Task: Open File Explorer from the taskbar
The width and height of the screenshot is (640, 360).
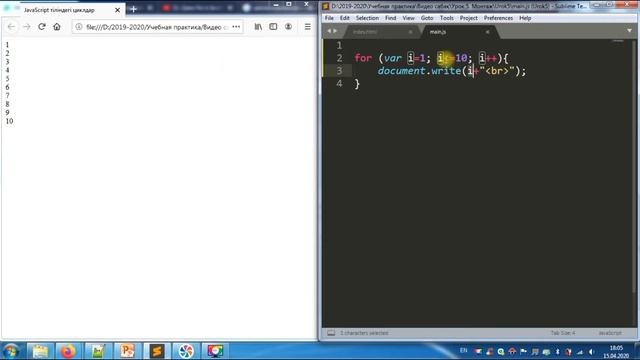Action: coord(40,351)
